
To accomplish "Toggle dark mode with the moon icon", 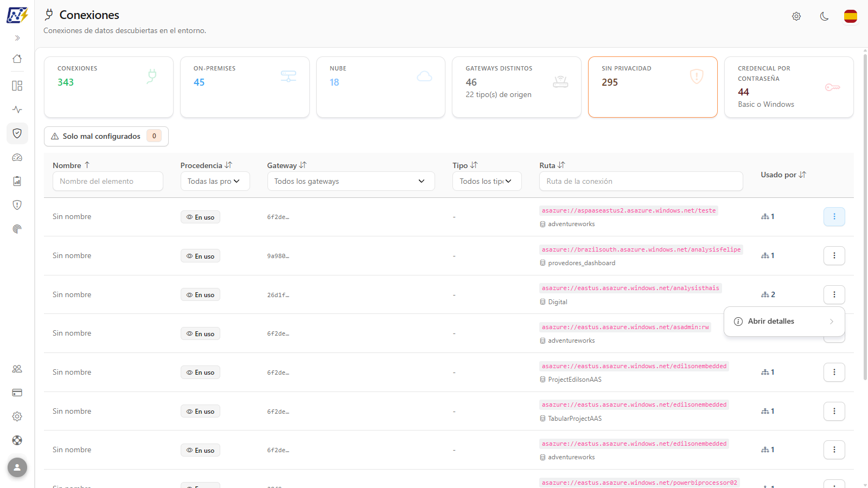I will pos(824,16).
